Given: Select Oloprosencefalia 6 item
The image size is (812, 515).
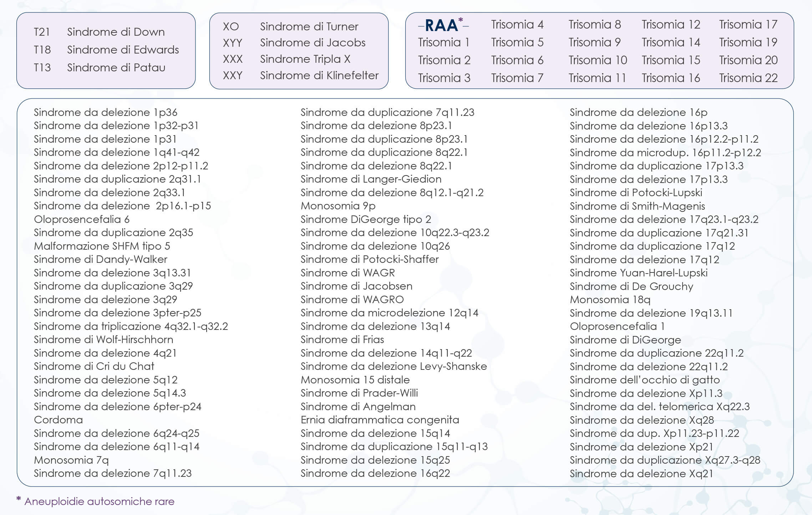Looking at the screenshot, I should (x=81, y=219).
